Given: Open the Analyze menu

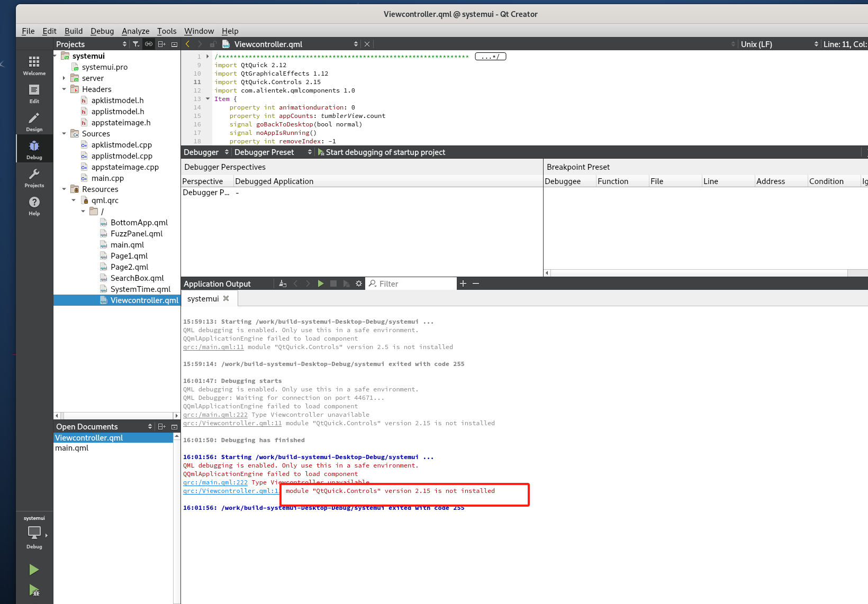Looking at the screenshot, I should pyautogui.click(x=135, y=31).
